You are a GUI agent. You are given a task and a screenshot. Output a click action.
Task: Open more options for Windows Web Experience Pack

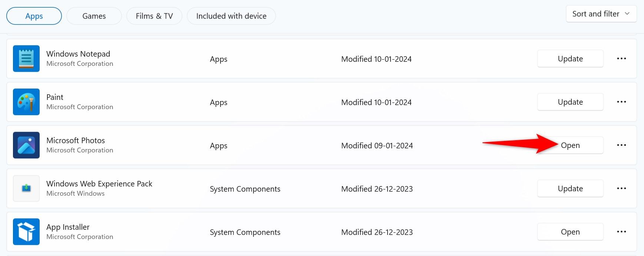click(x=621, y=188)
